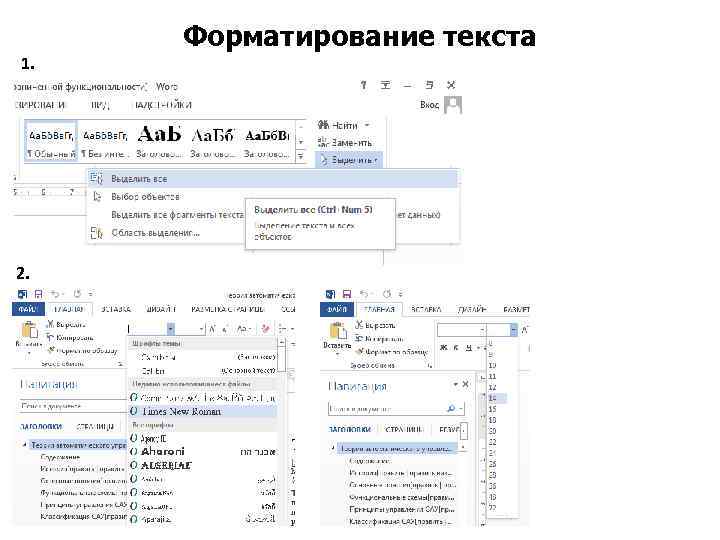
Task: Click the Найти button in the top window
Action: pyautogui.click(x=338, y=125)
